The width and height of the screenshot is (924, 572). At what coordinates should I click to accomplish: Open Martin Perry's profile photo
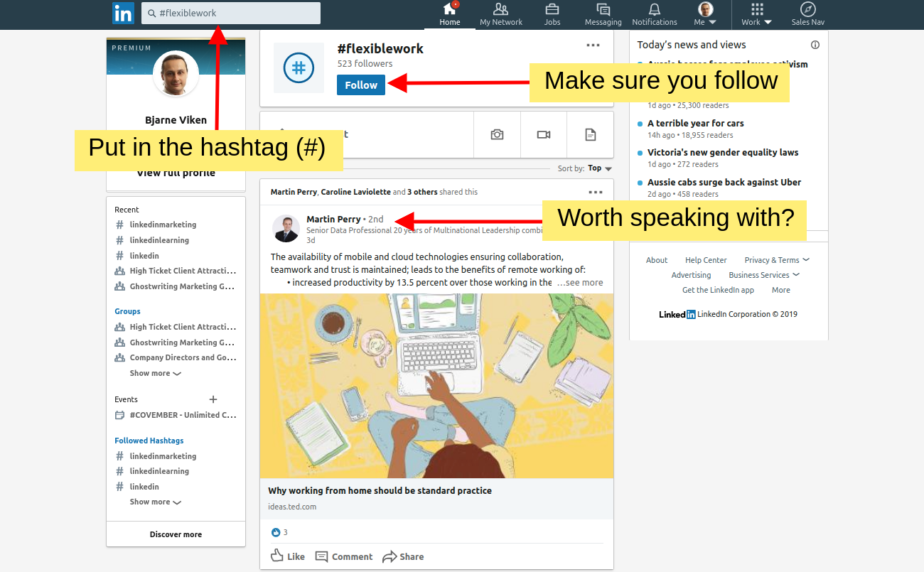click(x=286, y=229)
